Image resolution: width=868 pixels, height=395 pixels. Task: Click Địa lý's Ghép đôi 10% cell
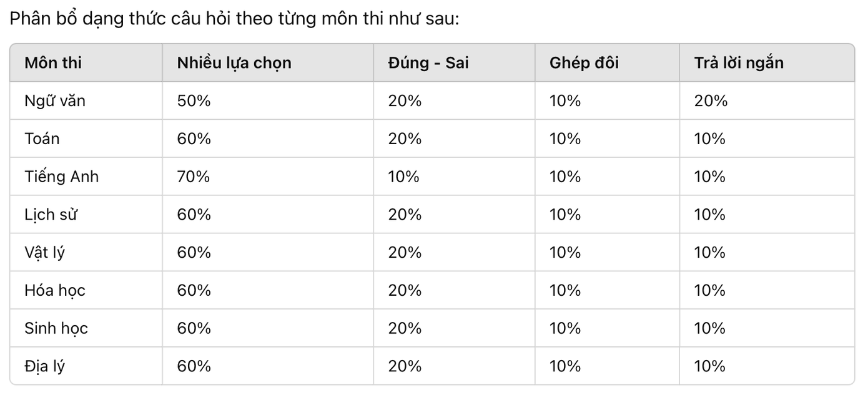[565, 366]
